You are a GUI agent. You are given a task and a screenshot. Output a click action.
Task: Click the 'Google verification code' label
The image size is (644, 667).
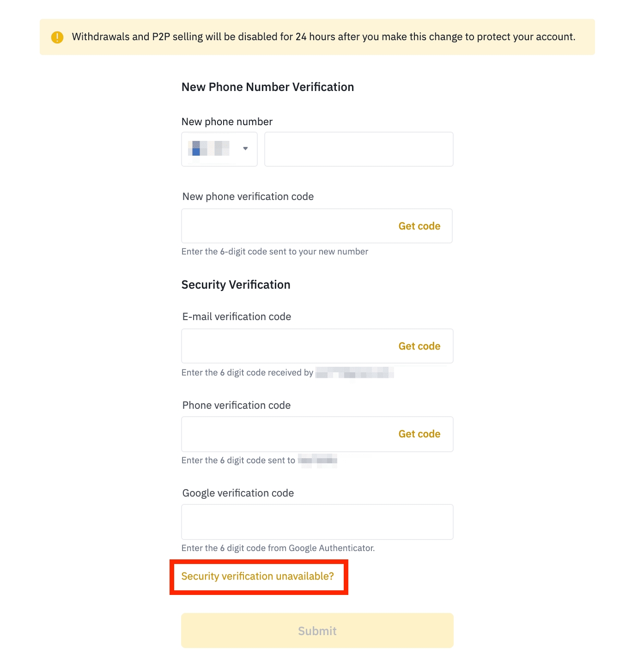click(x=238, y=493)
